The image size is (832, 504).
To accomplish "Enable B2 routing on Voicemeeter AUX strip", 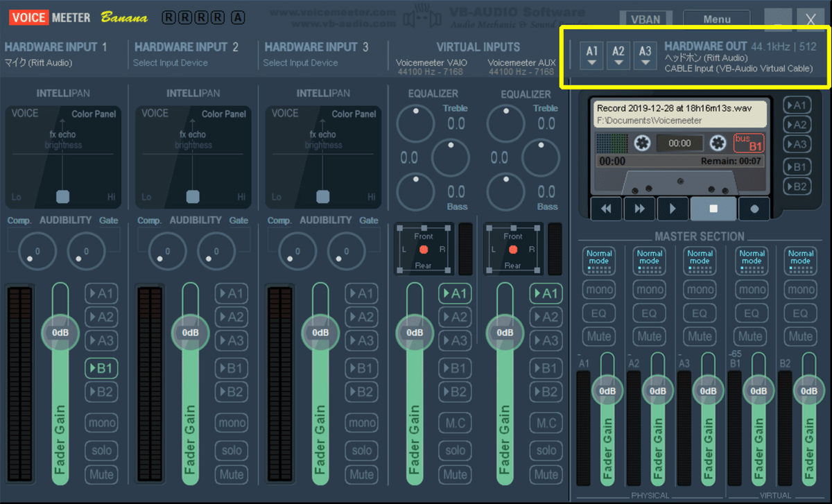I will (546, 392).
